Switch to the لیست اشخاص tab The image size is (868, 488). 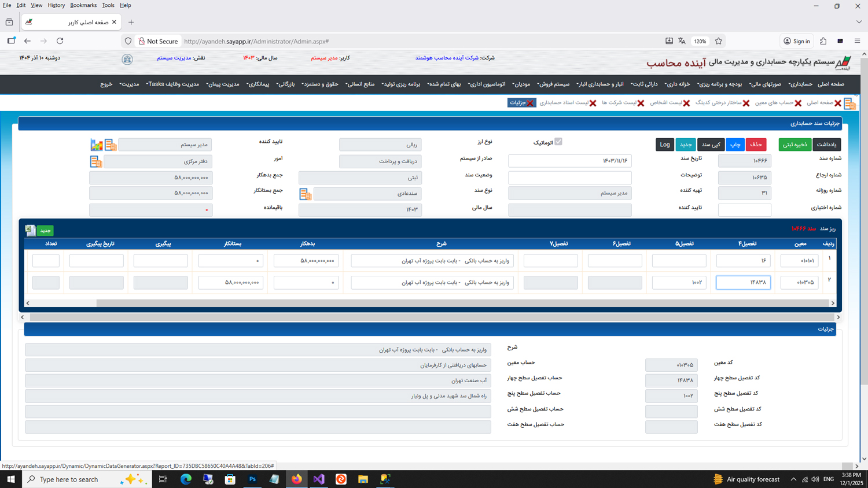point(665,103)
